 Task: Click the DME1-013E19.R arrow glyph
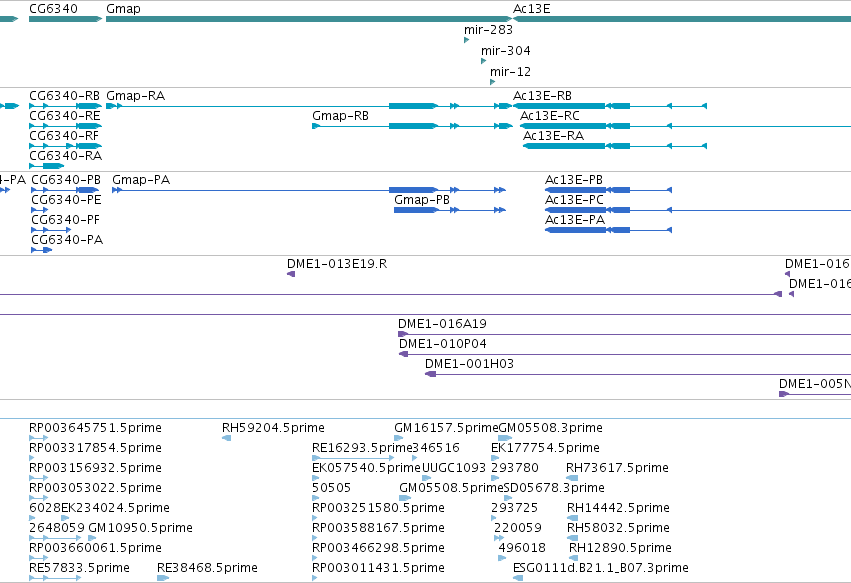[x=291, y=274]
